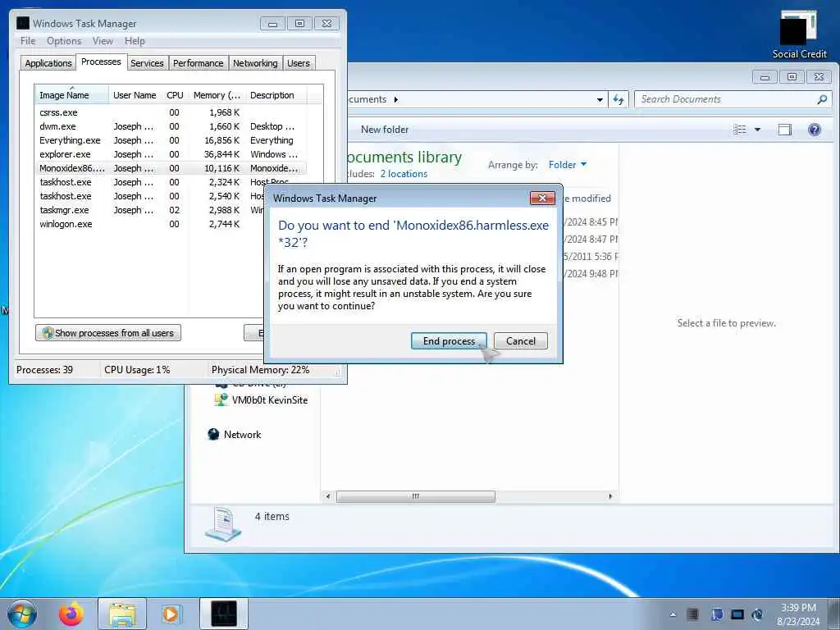
Task: Click the horizontal scrollbar right arrow
Action: pos(610,496)
